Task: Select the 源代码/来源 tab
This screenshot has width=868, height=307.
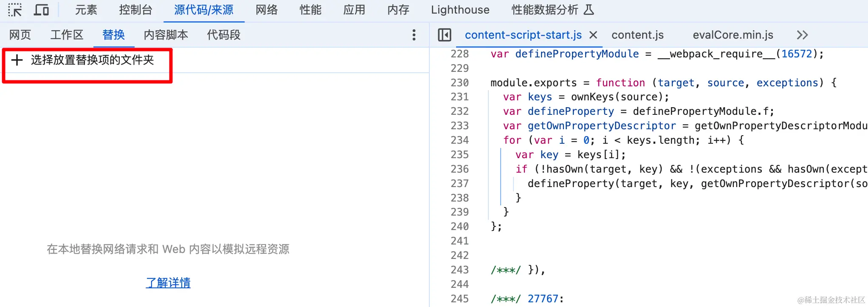Action: click(x=204, y=10)
